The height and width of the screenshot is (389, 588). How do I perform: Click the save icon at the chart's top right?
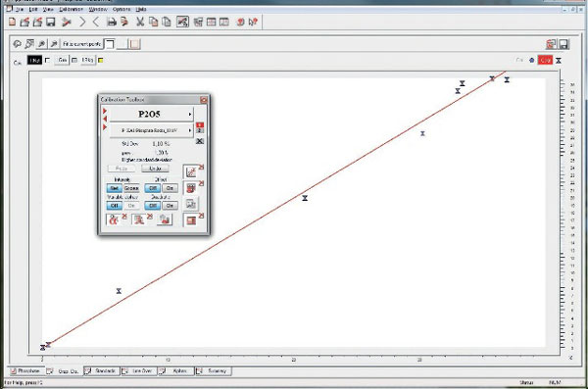pos(564,44)
